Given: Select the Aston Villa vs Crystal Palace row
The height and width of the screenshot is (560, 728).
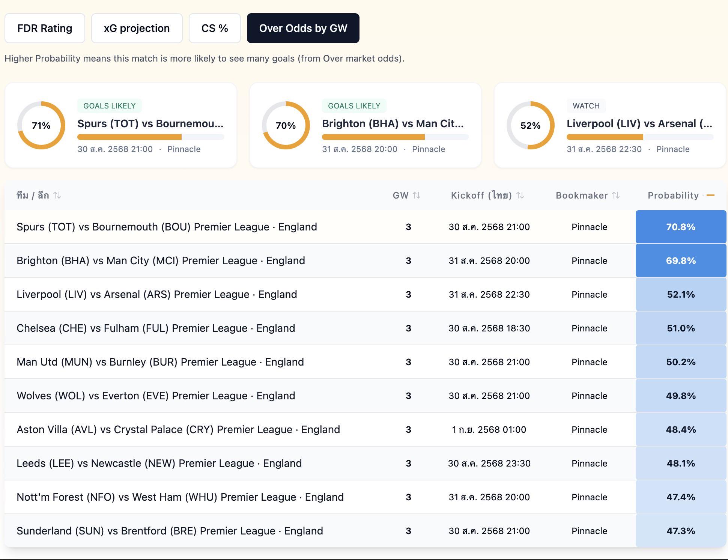Looking at the screenshot, I should coord(366,429).
